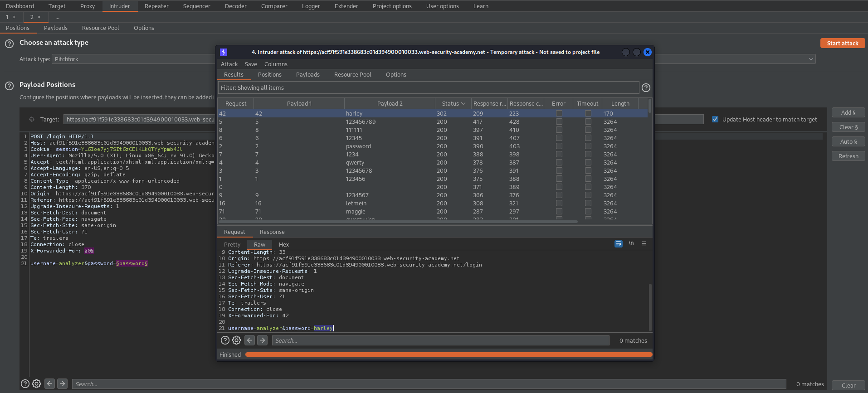Select result row with payload letmein
Image resolution: width=868 pixels, height=393 pixels.
point(433,203)
